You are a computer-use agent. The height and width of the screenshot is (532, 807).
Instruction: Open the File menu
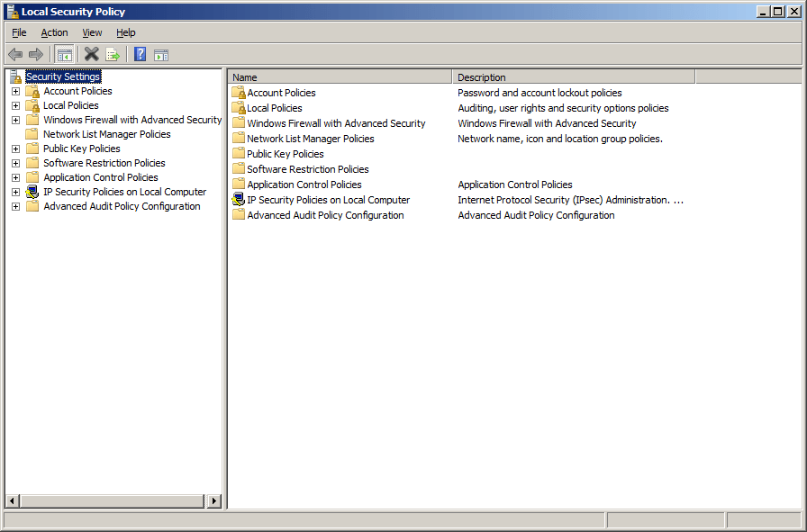coord(19,32)
